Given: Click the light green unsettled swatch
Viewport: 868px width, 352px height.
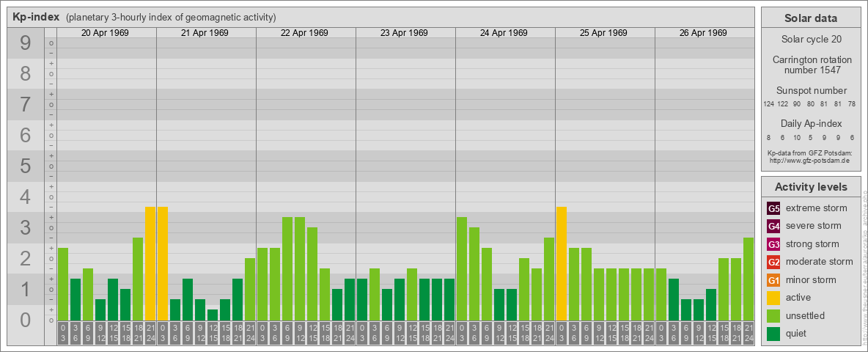Looking at the screenshot, I should coord(773,315).
